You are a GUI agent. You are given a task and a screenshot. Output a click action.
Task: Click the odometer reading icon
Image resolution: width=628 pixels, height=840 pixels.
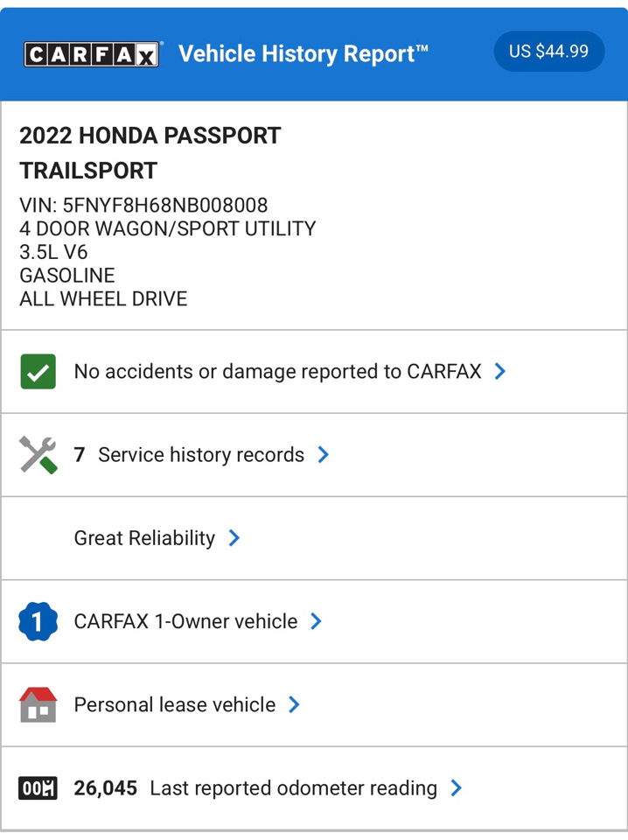[x=38, y=788]
